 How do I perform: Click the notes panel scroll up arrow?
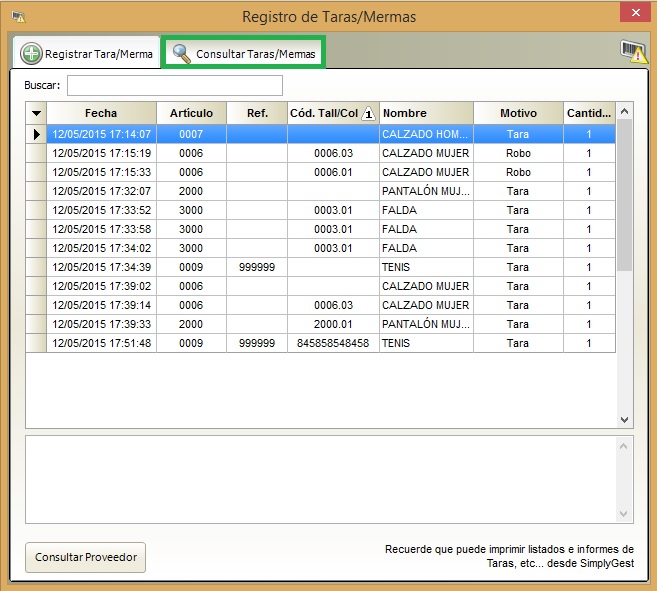pyautogui.click(x=623, y=446)
